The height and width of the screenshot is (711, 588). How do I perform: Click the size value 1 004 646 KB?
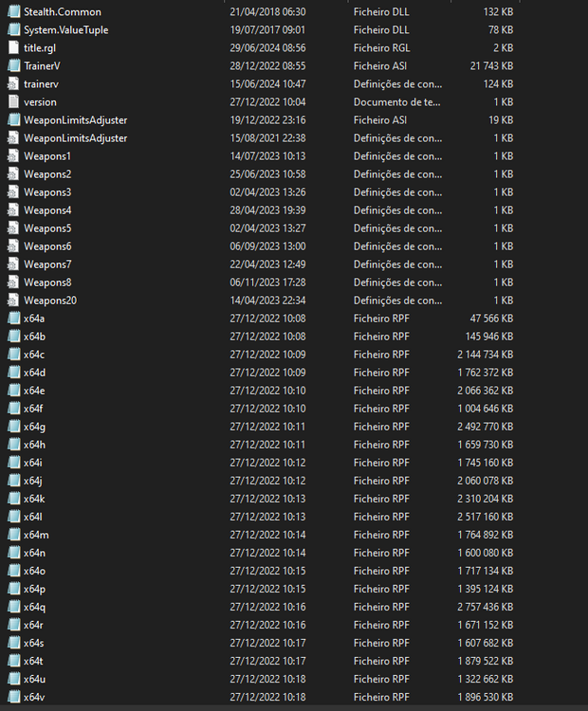point(486,409)
